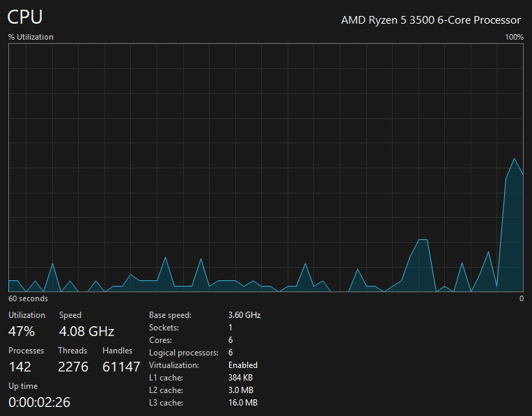The width and height of the screenshot is (532, 416).
Task: Click the Handles label
Action: pos(118,351)
